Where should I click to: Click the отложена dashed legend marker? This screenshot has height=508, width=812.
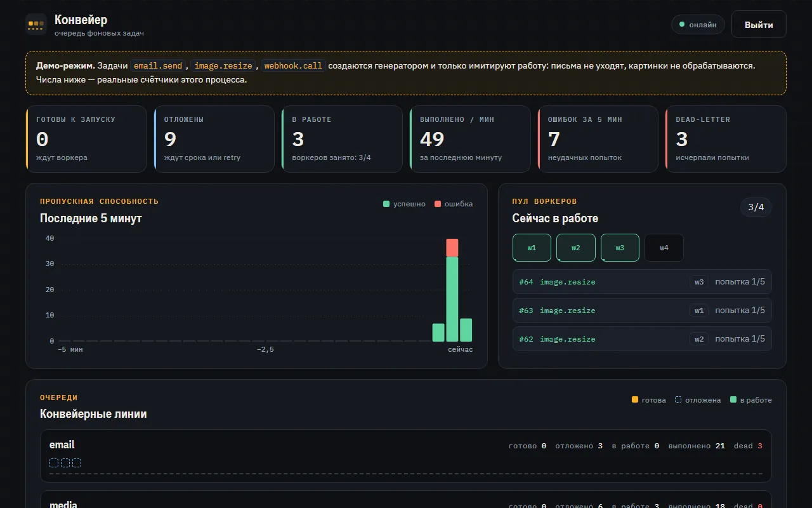point(678,400)
